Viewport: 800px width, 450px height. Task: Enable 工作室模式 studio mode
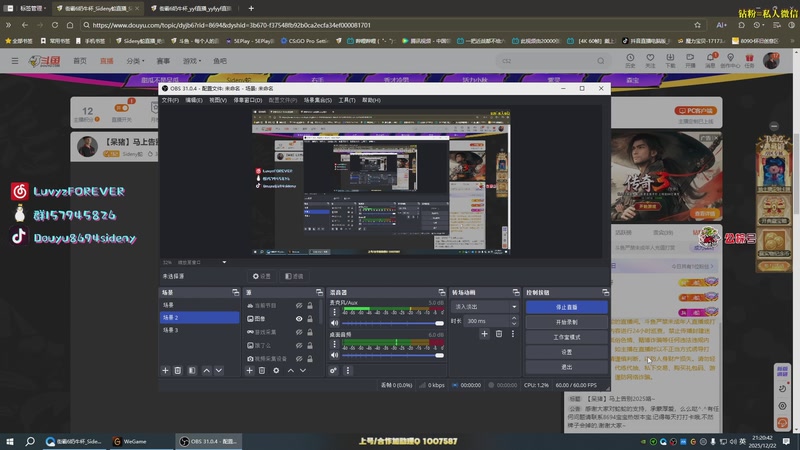coord(566,337)
